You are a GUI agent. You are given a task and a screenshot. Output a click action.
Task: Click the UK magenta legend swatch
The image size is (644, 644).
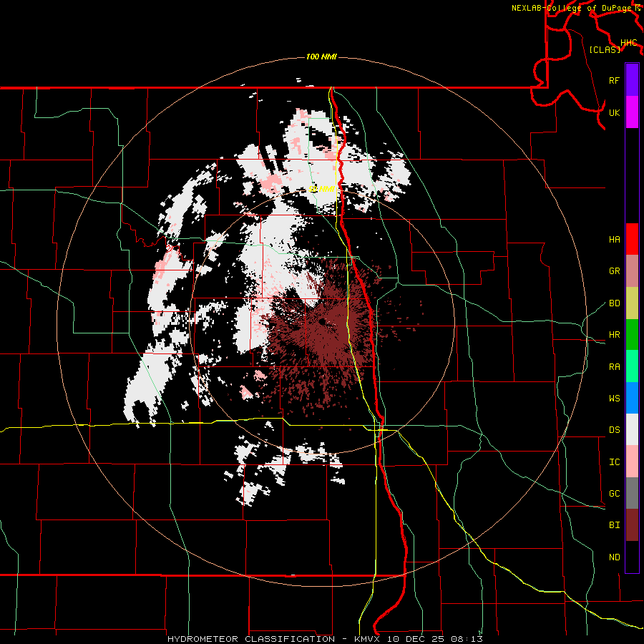click(632, 112)
